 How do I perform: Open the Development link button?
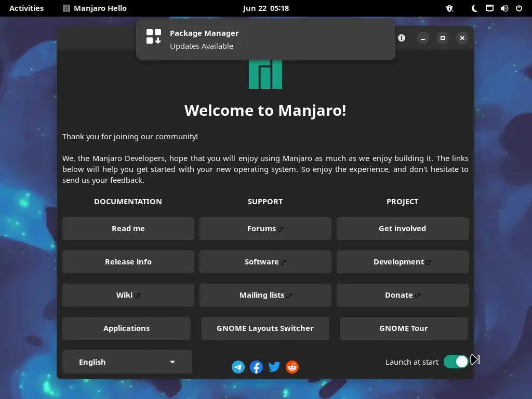[x=403, y=262]
